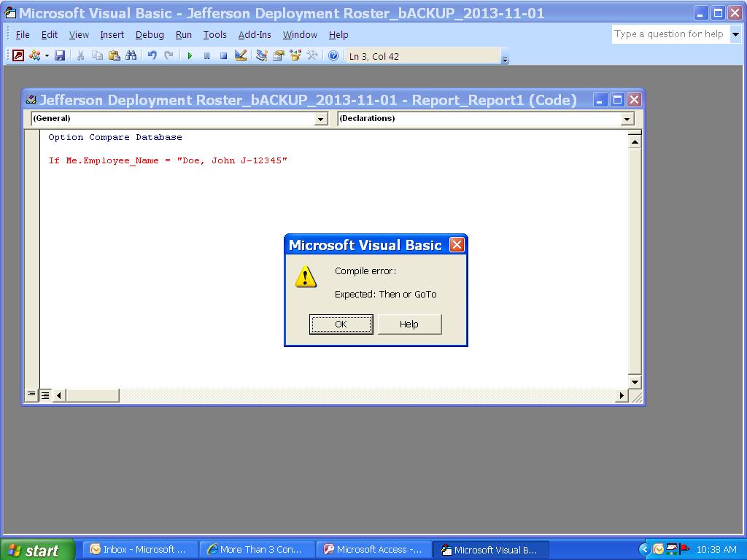Open the Help menu

pyautogui.click(x=338, y=35)
